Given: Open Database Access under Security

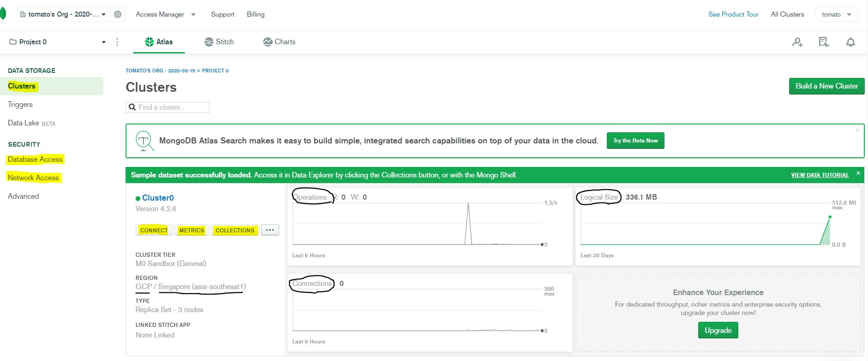Looking at the screenshot, I should (35, 160).
